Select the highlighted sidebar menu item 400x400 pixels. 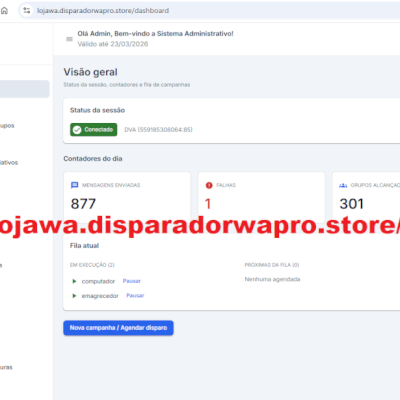click(25, 89)
